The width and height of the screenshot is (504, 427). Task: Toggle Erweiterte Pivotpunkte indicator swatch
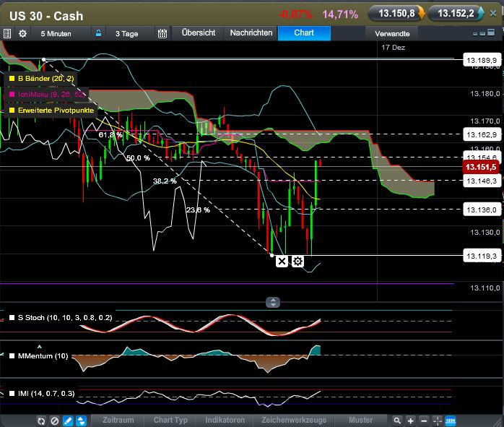coord(12,111)
